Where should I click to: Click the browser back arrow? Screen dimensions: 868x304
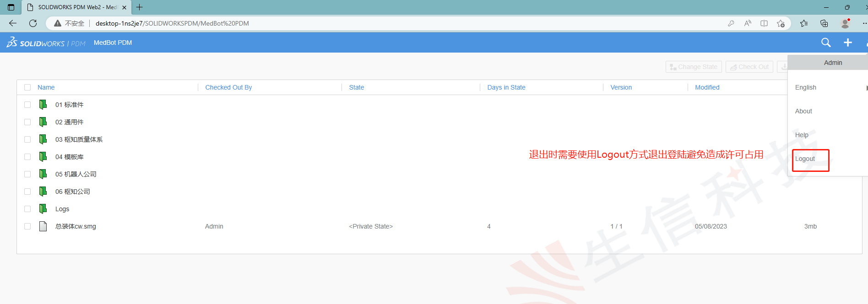pyautogui.click(x=13, y=23)
